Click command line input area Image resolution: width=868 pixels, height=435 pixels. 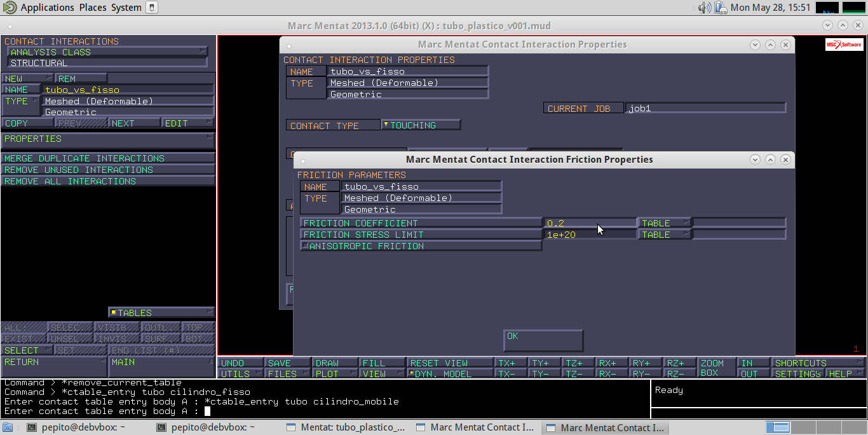(325, 411)
